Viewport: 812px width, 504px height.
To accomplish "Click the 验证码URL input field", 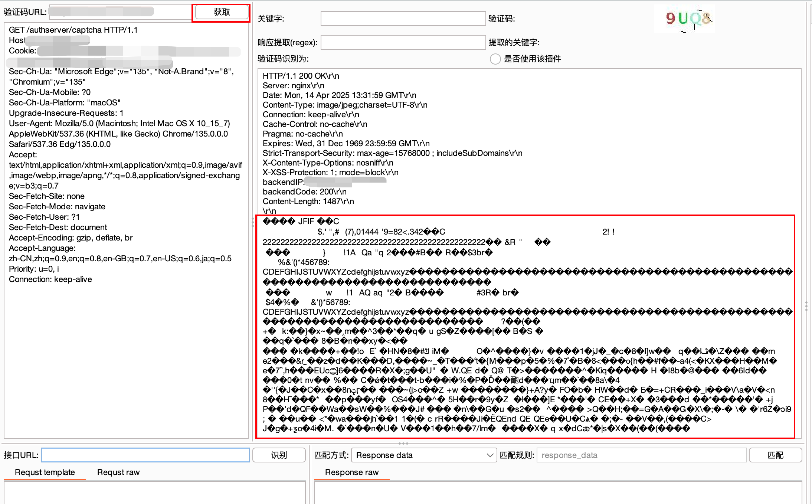I will pyautogui.click(x=121, y=12).
